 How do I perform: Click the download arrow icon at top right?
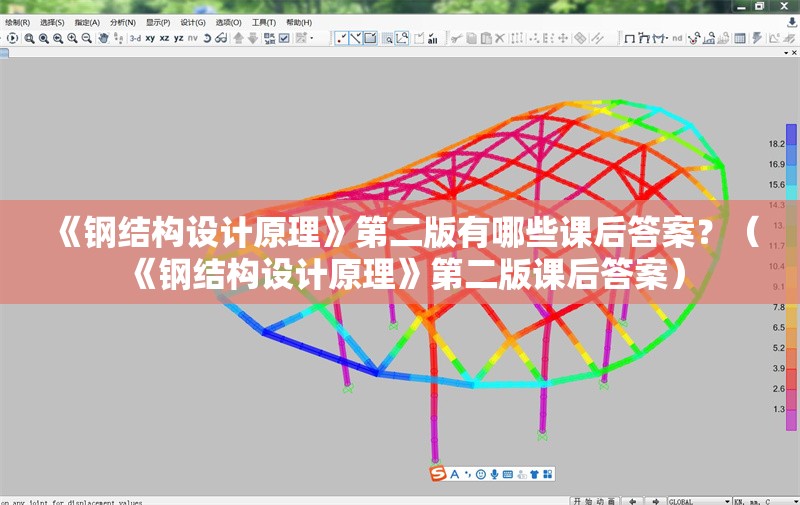pyautogui.click(x=791, y=22)
